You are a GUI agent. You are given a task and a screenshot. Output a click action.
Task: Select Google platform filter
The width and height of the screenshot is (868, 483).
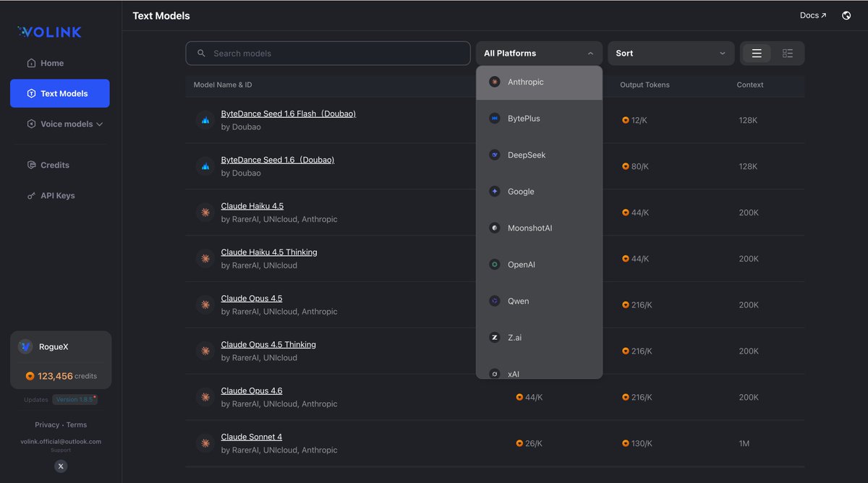point(539,192)
